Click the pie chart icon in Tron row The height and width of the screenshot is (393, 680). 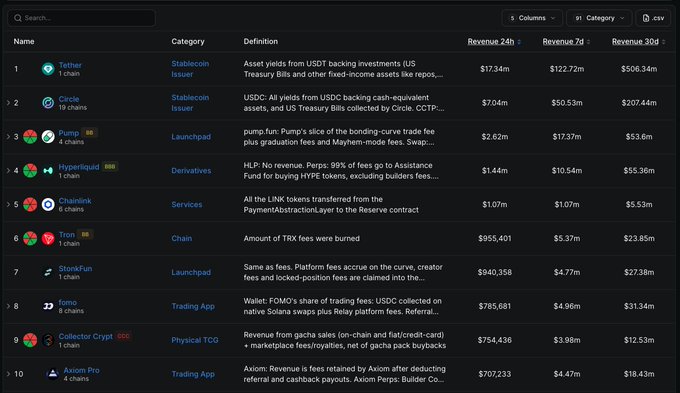click(30, 238)
